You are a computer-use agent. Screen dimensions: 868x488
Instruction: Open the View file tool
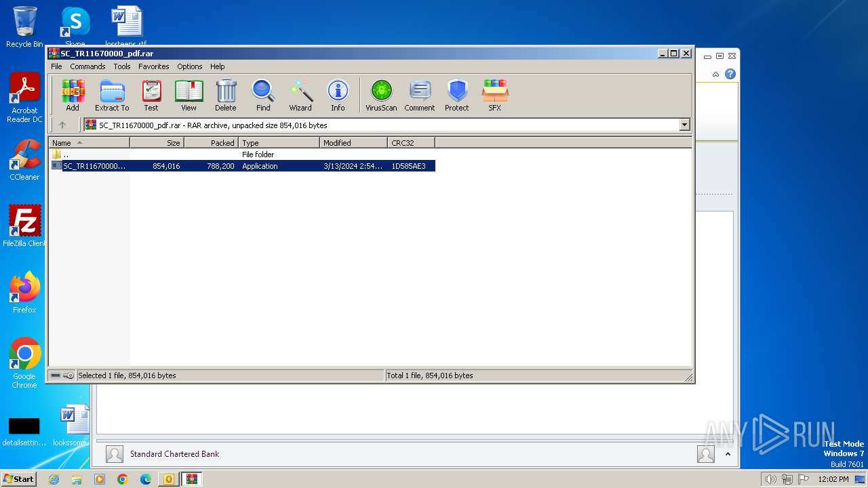189,96
